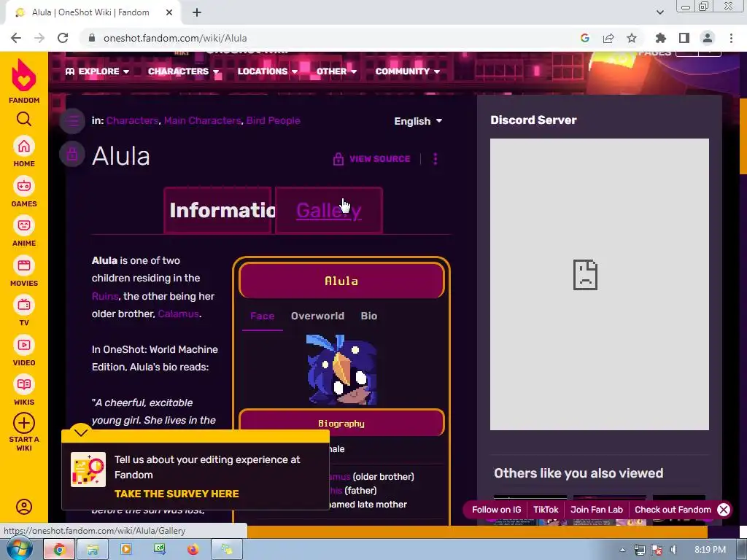Follow the Calamus link in intro
This screenshot has width=747, height=560.
[x=178, y=314]
